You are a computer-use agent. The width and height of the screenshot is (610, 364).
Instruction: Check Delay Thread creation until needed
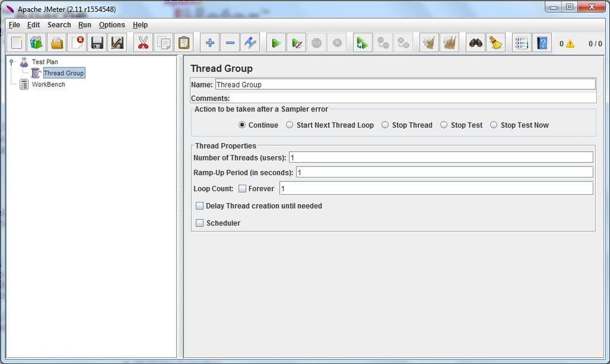click(200, 206)
